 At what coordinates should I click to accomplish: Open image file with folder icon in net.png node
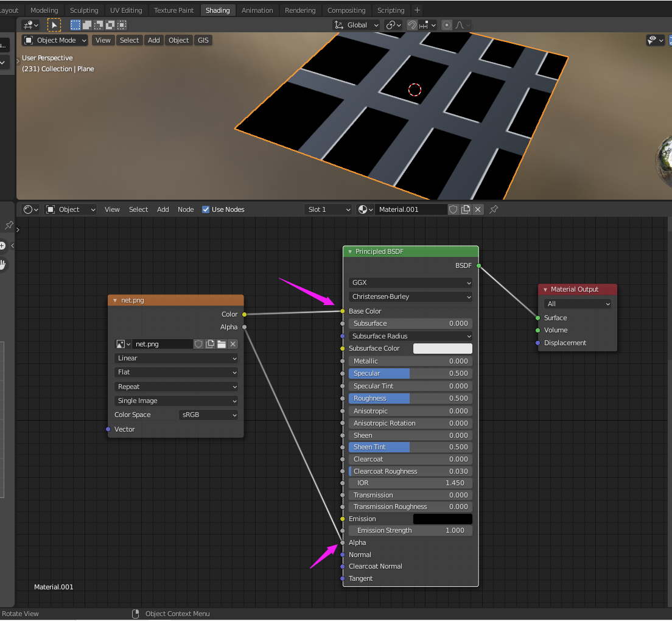(x=222, y=344)
